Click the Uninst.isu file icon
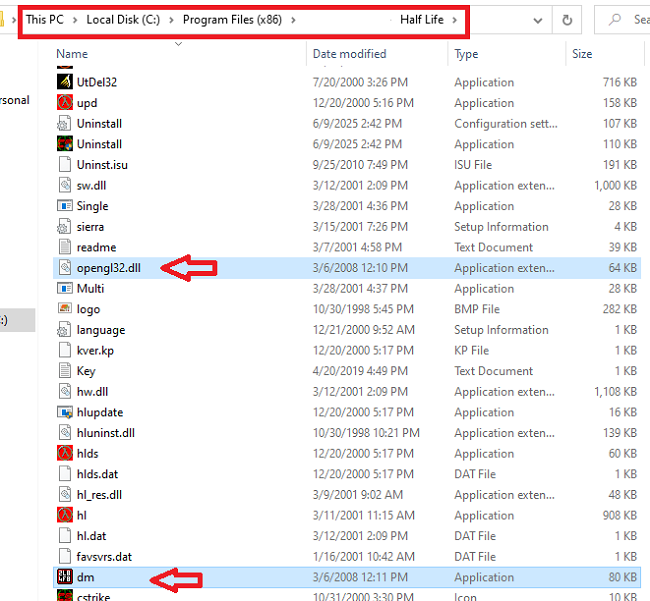This screenshot has height=601, width=650. point(65,165)
